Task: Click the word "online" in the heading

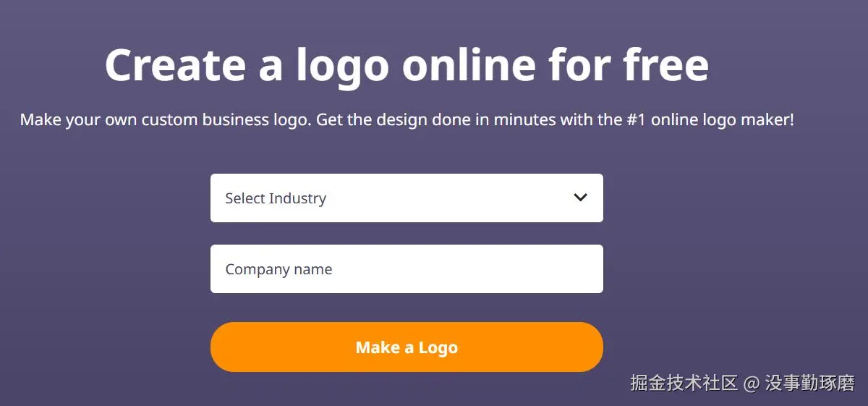Action: [469, 65]
